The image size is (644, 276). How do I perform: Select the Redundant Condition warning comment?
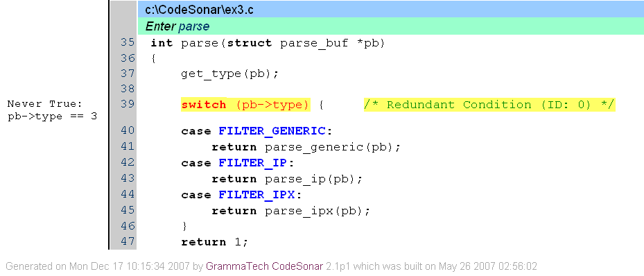[489, 105]
